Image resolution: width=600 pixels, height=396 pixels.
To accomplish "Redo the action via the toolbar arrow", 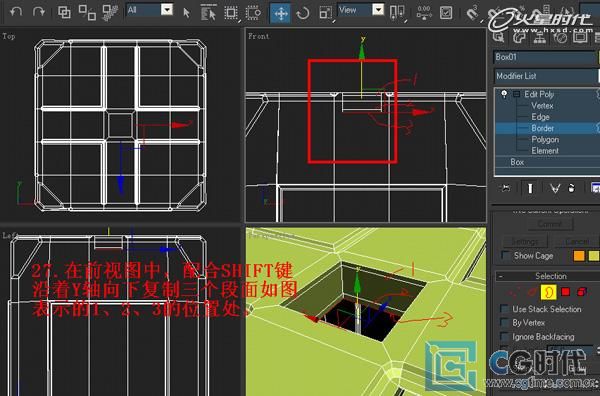I will pos(39,12).
